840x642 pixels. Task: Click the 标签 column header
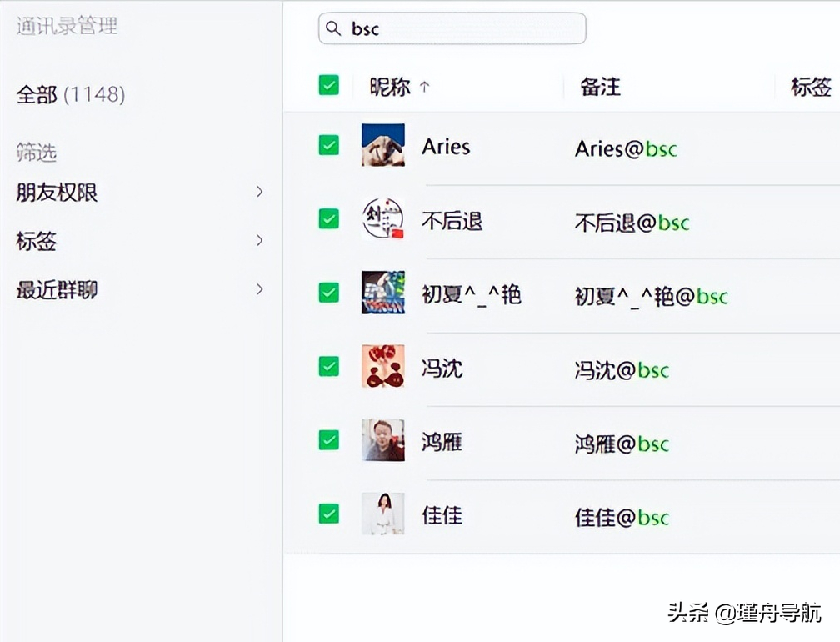[x=811, y=87]
